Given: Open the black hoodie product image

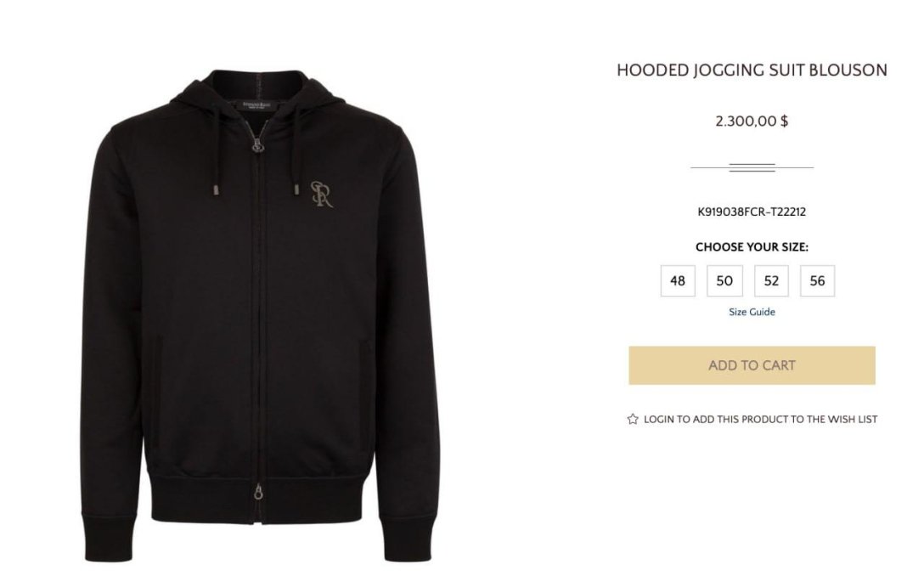Looking at the screenshot, I should click(x=261, y=315).
